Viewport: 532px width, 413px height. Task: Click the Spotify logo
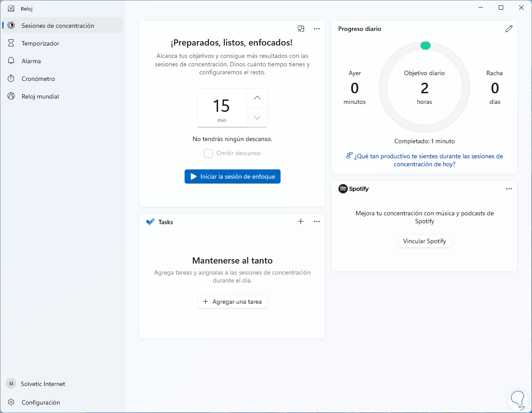pyautogui.click(x=354, y=189)
